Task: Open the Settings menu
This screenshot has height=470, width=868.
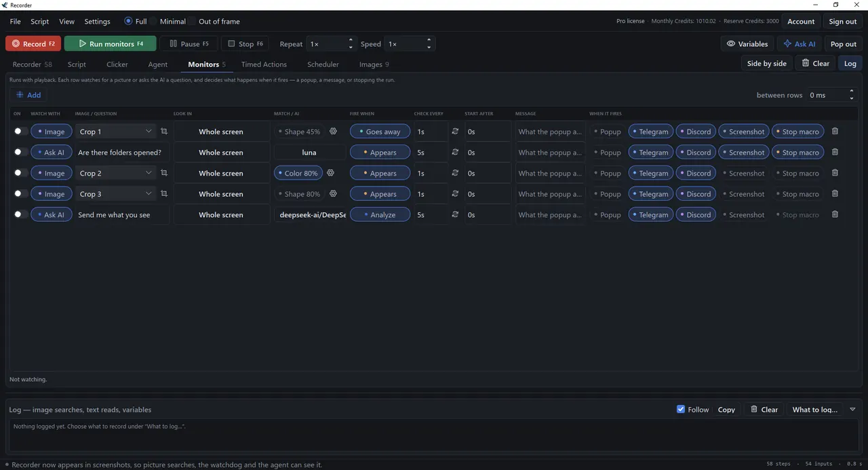Action: click(x=97, y=22)
